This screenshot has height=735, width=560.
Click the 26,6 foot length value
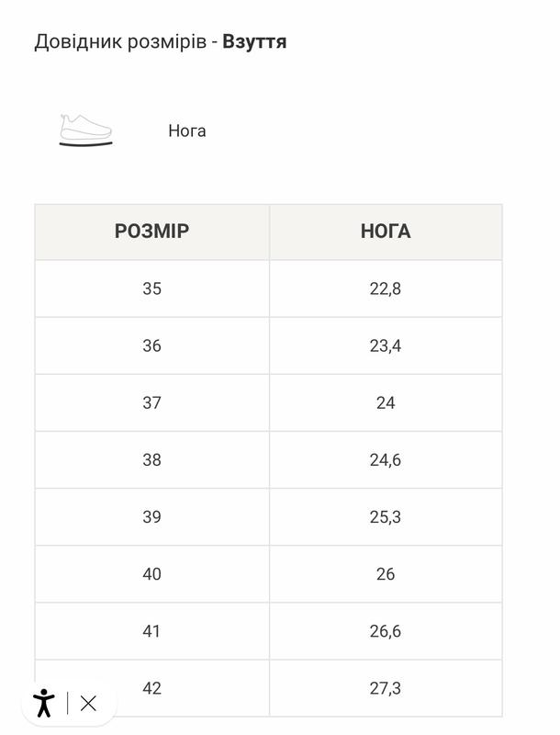(386, 631)
